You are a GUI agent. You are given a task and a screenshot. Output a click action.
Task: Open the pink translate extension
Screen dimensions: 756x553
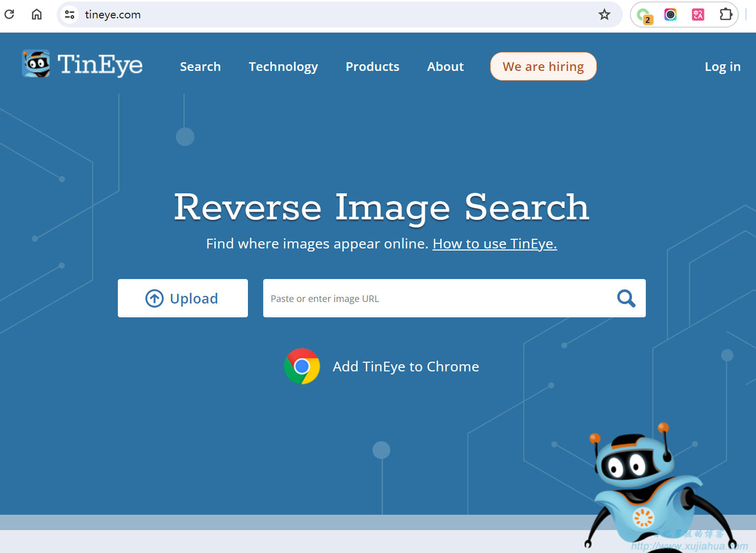[698, 15]
